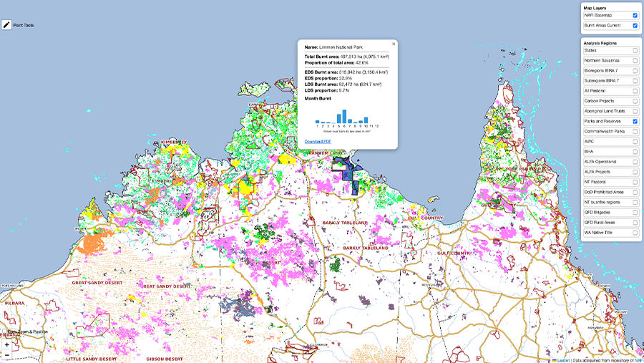Uncheck the Burnt Areas Current layer
This screenshot has width=644, height=363.
[x=635, y=25]
